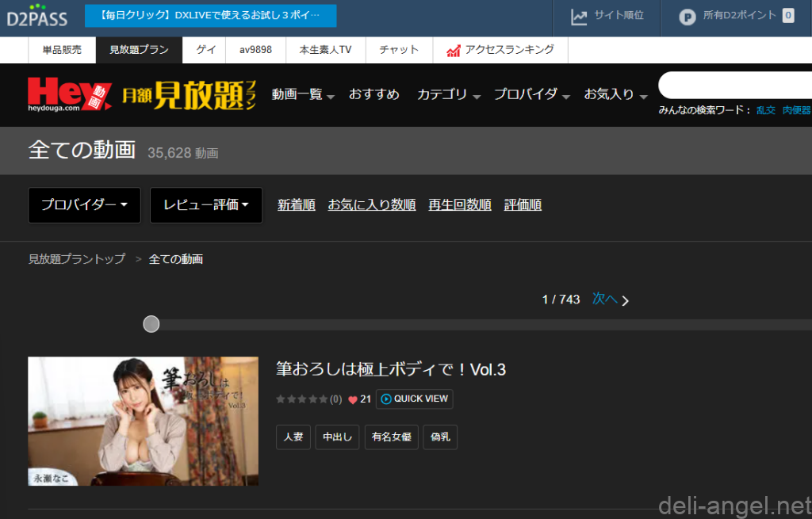Click the サイト順位 chart icon
The width and height of the screenshot is (812, 519).
580,16
